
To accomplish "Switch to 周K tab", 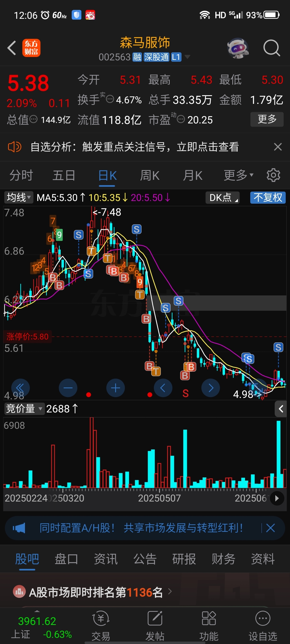I will [x=150, y=175].
